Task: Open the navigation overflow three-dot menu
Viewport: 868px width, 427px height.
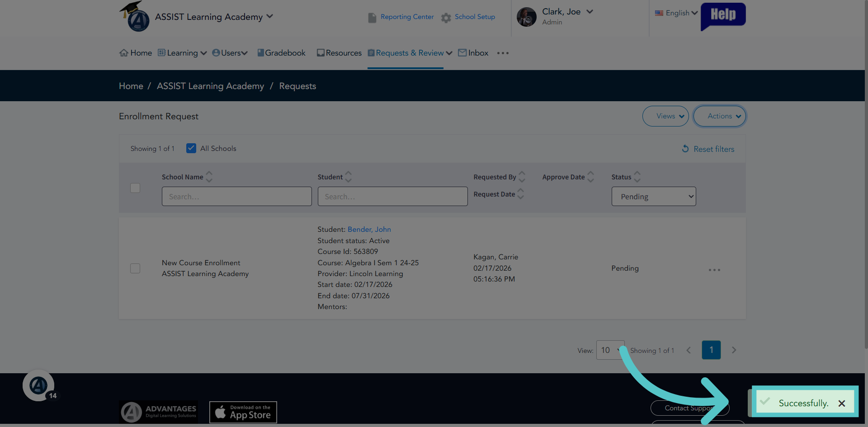Action: [503, 53]
